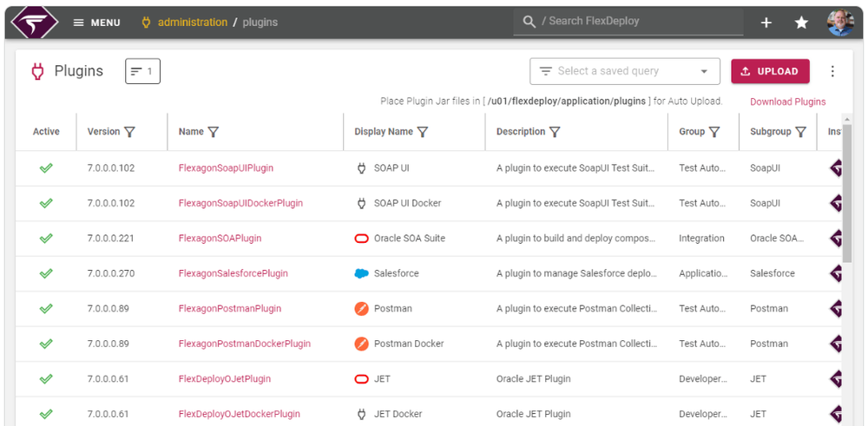Toggle active checkmark for FlexagonSoapUIDockerPlugin
This screenshot has width=868, height=426.
click(46, 203)
